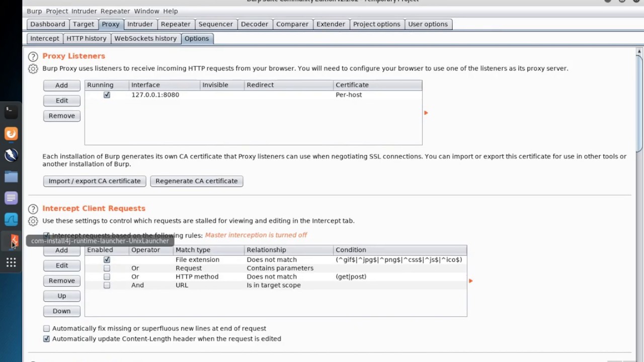Switch to the Repeater tab

pos(176,24)
